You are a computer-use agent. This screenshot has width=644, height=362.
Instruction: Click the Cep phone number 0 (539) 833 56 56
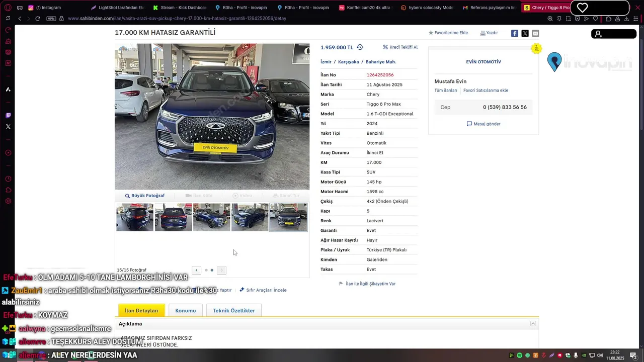pos(505,107)
